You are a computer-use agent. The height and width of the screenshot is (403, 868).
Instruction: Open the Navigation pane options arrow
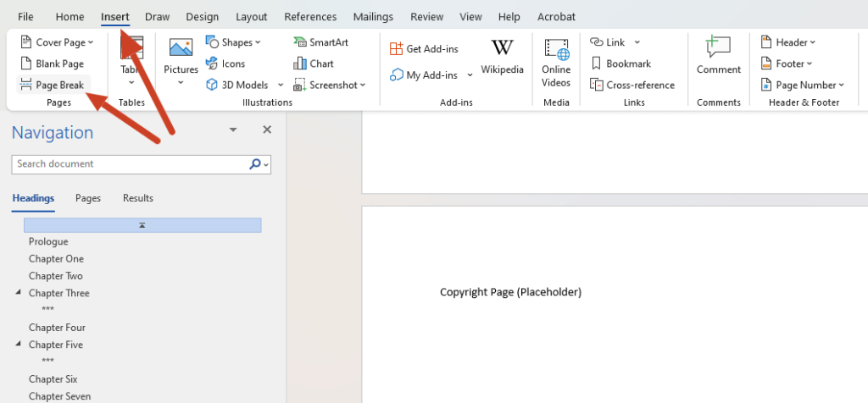click(x=233, y=130)
